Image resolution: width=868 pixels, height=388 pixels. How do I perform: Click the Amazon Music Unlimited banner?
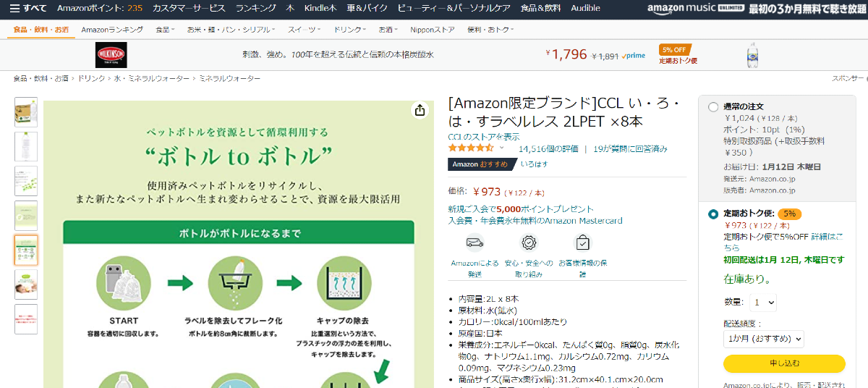click(x=756, y=8)
